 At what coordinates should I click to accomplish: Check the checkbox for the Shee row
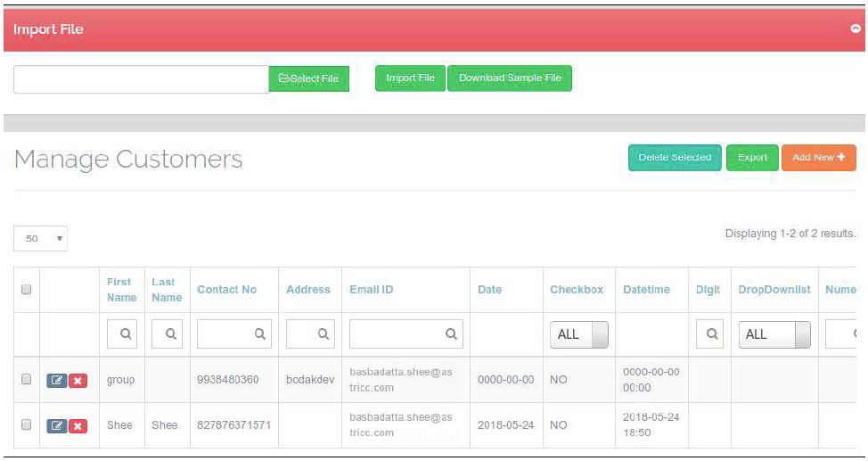coord(26,425)
